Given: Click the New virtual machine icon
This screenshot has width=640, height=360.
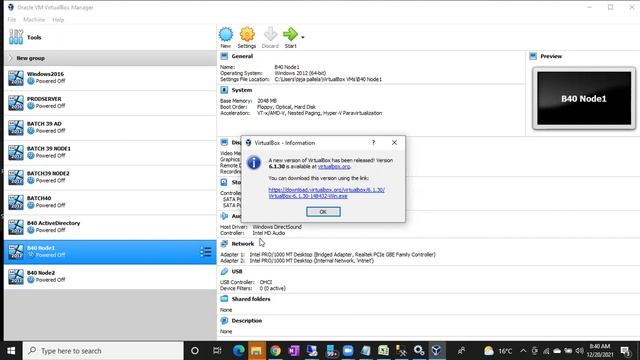Looking at the screenshot, I should 226,38.
